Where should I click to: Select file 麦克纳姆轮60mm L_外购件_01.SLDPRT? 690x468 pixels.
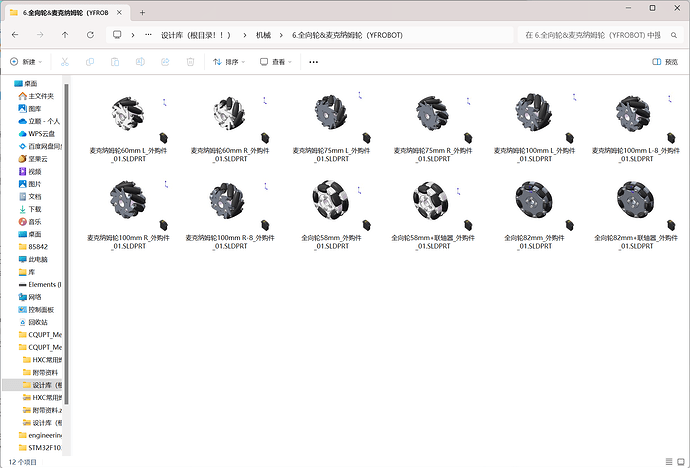click(x=128, y=128)
